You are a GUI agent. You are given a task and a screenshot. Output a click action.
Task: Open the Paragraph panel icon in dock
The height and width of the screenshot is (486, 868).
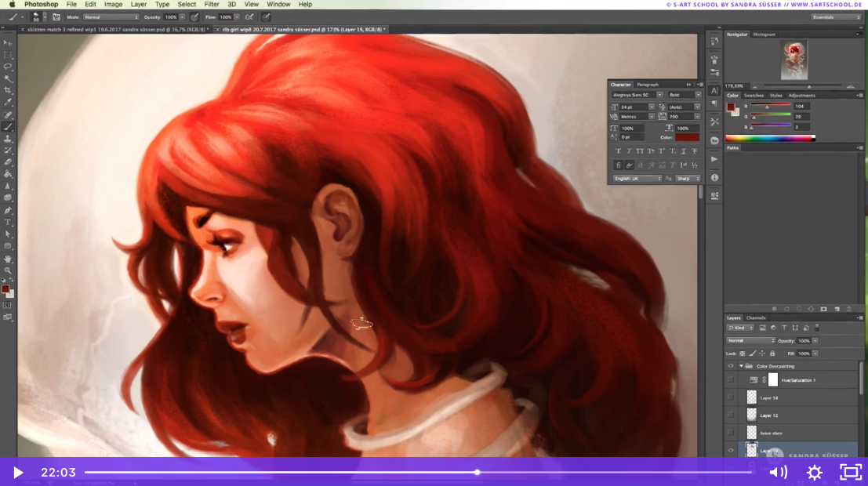[714, 103]
